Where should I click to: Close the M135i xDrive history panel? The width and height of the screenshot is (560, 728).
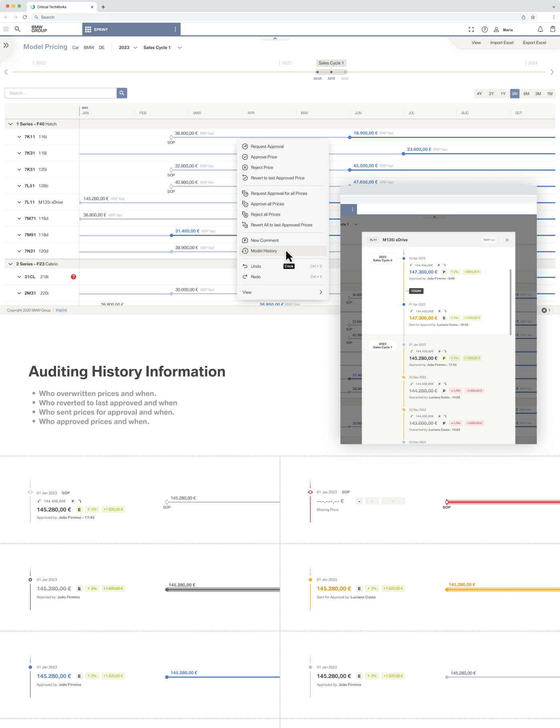pyautogui.click(x=507, y=240)
